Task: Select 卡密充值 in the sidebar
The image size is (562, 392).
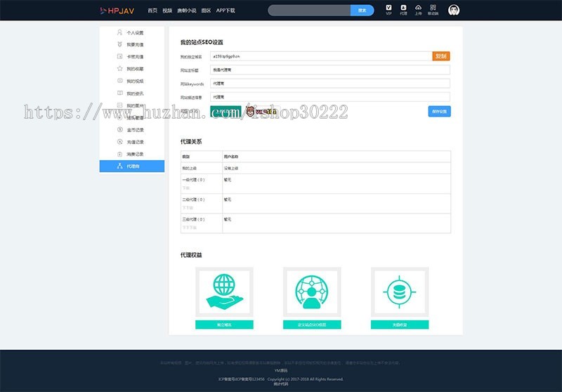Action: [132, 57]
